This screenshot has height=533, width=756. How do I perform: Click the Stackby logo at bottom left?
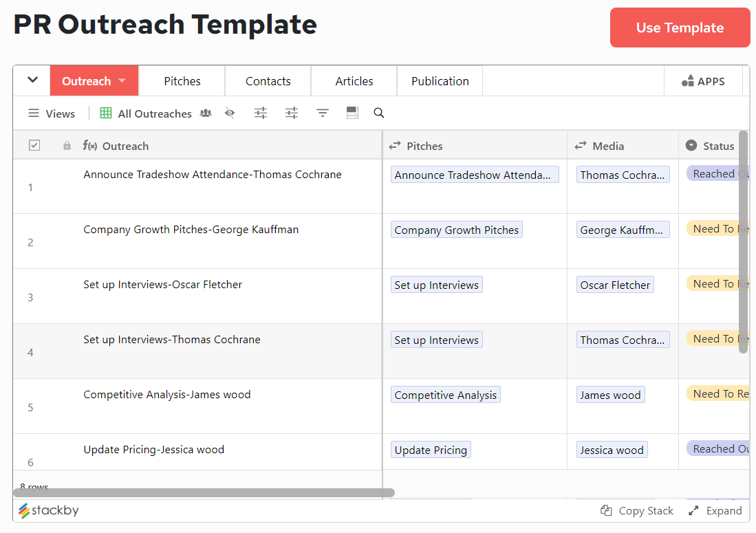(47, 510)
